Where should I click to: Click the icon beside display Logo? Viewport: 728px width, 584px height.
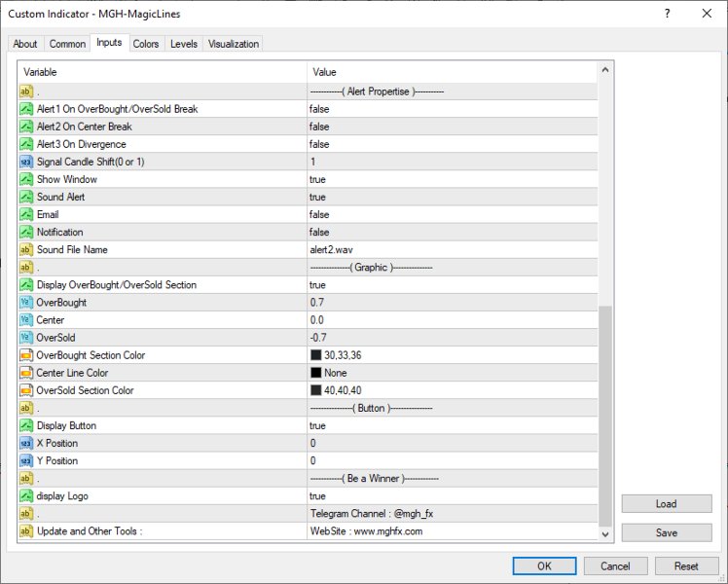pos(26,496)
